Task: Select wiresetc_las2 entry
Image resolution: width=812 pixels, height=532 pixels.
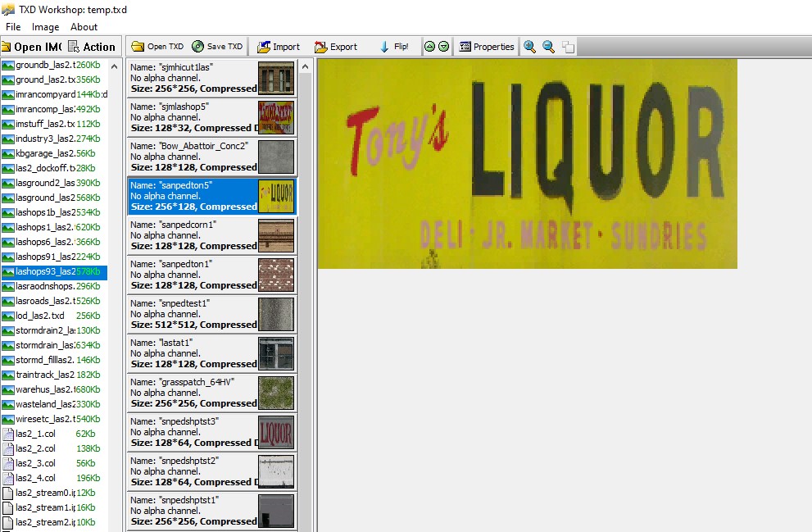Action: pyautogui.click(x=54, y=419)
